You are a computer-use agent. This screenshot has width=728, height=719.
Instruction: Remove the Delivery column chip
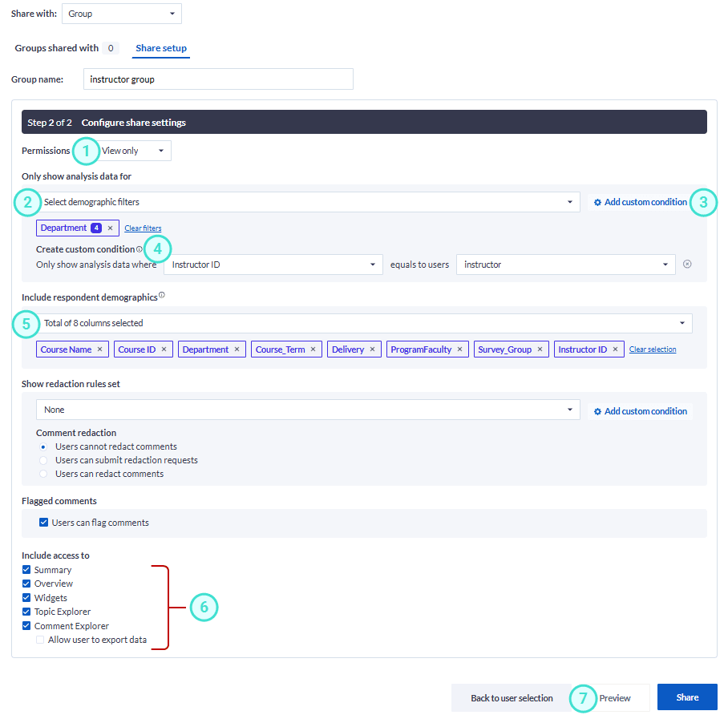372,349
